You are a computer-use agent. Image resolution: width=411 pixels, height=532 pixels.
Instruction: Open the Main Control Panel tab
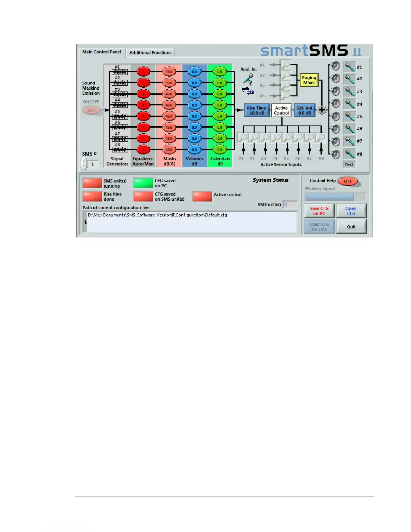[x=102, y=52]
